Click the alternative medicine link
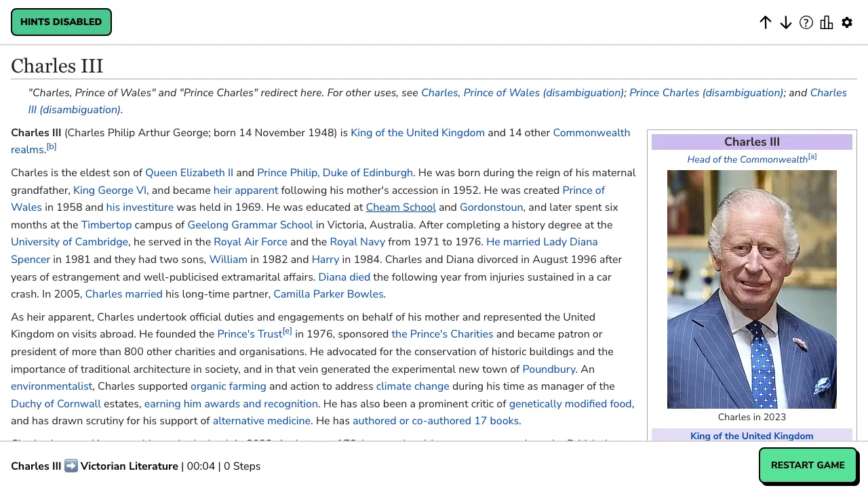The height and width of the screenshot is (488, 868). pyautogui.click(x=262, y=421)
